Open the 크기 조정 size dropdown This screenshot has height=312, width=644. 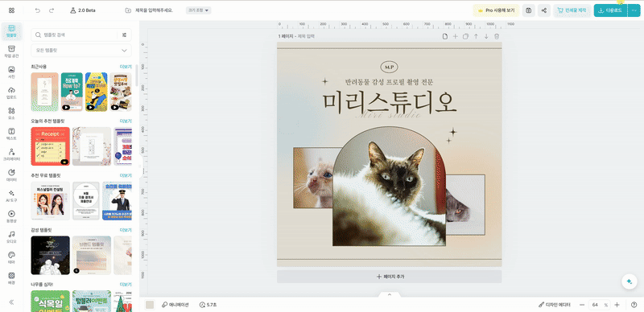click(198, 10)
